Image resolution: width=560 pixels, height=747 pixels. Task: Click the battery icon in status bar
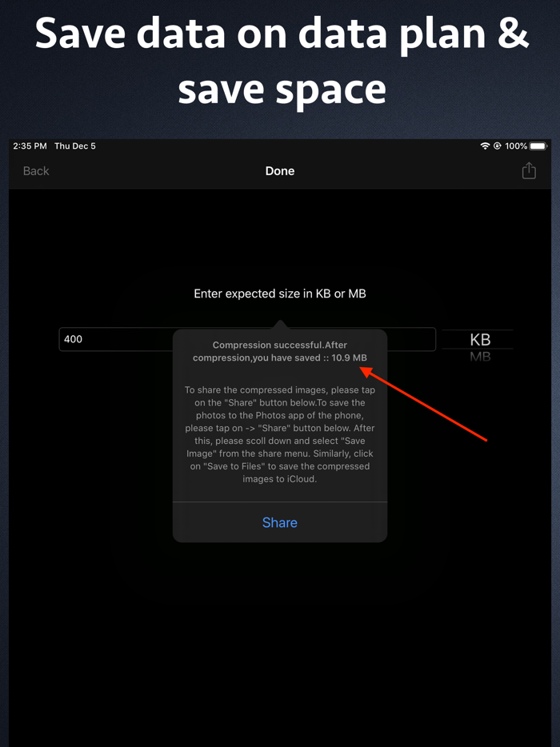(538, 146)
